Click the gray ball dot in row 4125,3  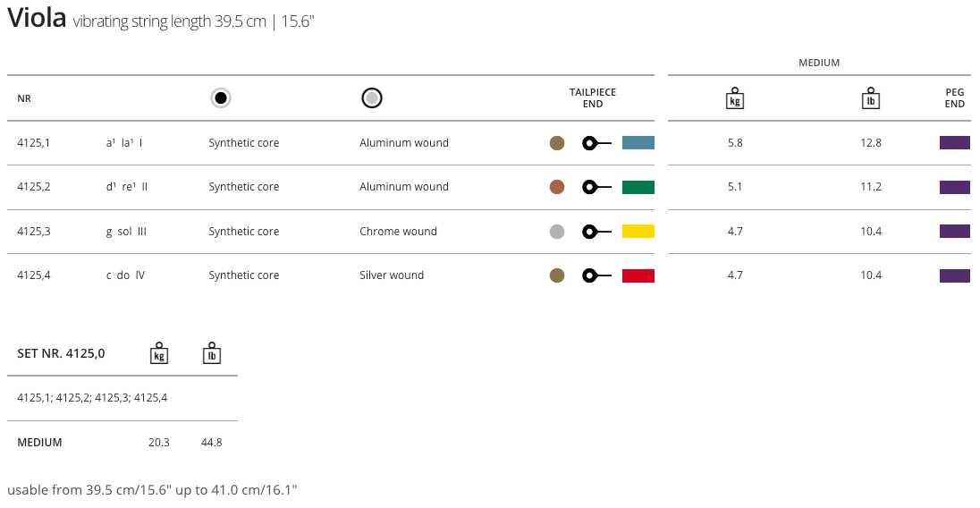point(557,232)
